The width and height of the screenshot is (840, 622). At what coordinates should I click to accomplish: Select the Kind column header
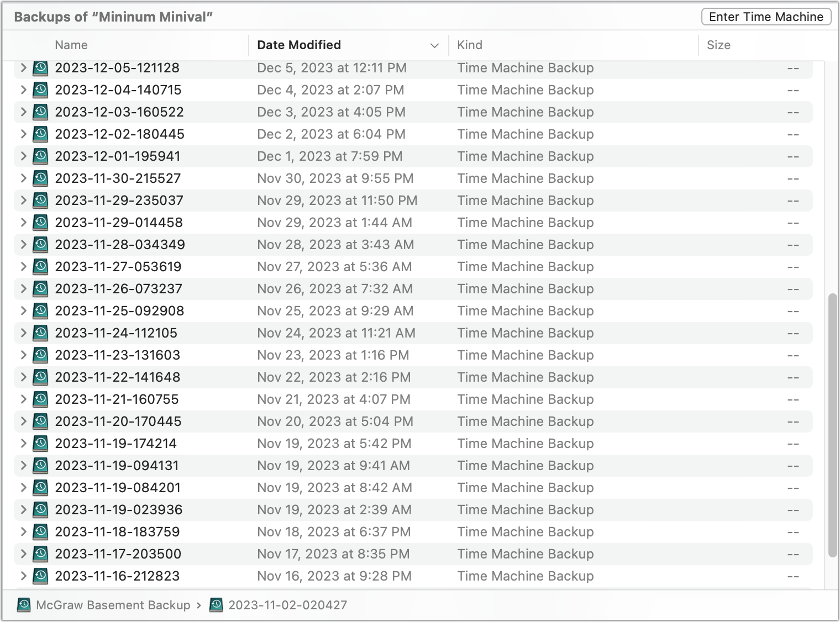pos(469,45)
